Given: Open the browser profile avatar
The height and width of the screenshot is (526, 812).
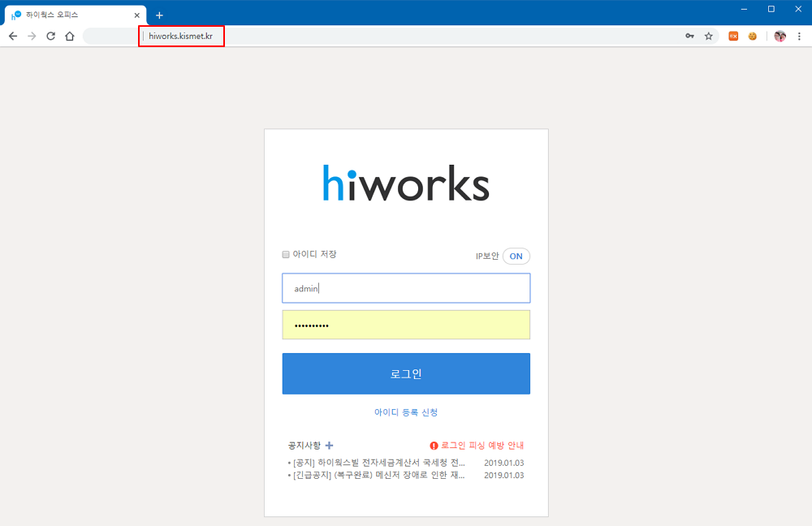Looking at the screenshot, I should (x=780, y=36).
